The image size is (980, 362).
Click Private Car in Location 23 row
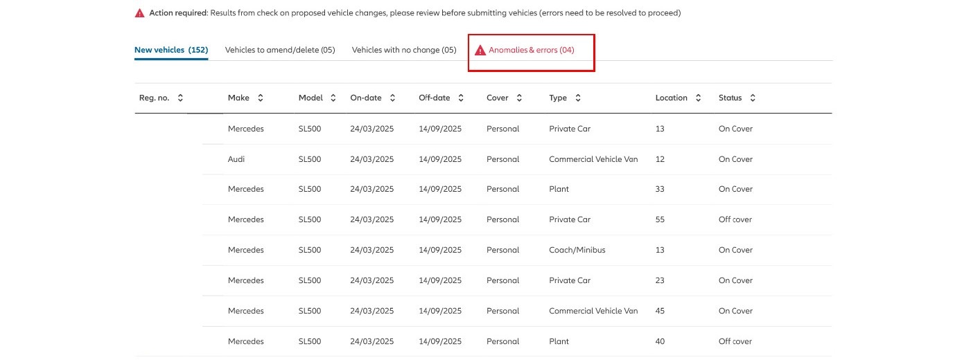click(x=570, y=280)
